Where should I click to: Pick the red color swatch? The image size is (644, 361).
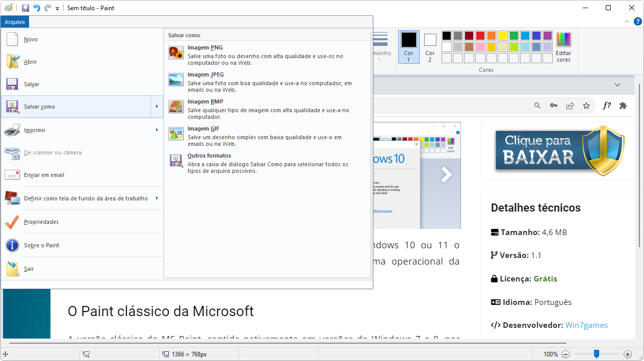coord(480,36)
